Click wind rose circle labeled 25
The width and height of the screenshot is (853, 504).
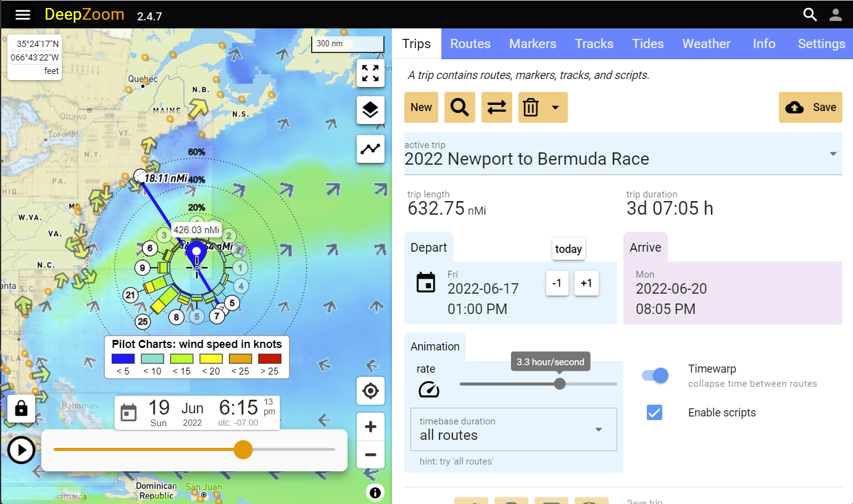coord(143,321)
